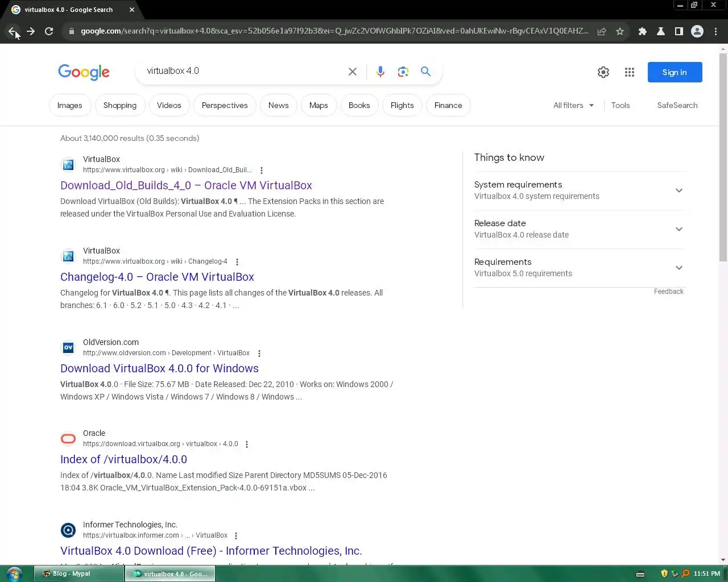Click the browser address bar URL
This screenshot has height=582, width=728.
[334, 31]
